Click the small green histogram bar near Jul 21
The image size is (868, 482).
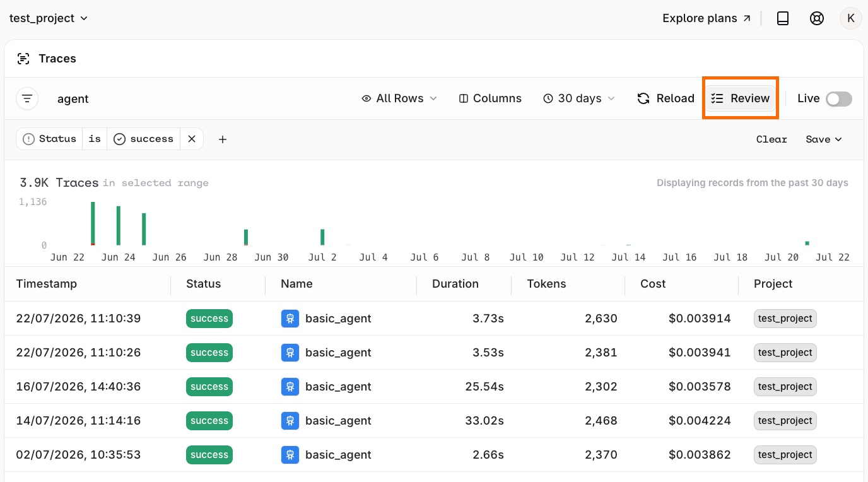tap(807, 243)
